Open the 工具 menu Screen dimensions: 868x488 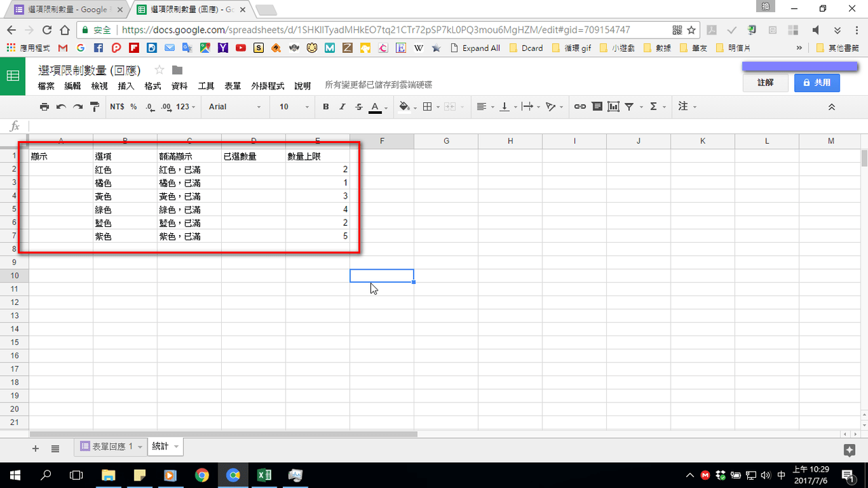click(206, 86)
